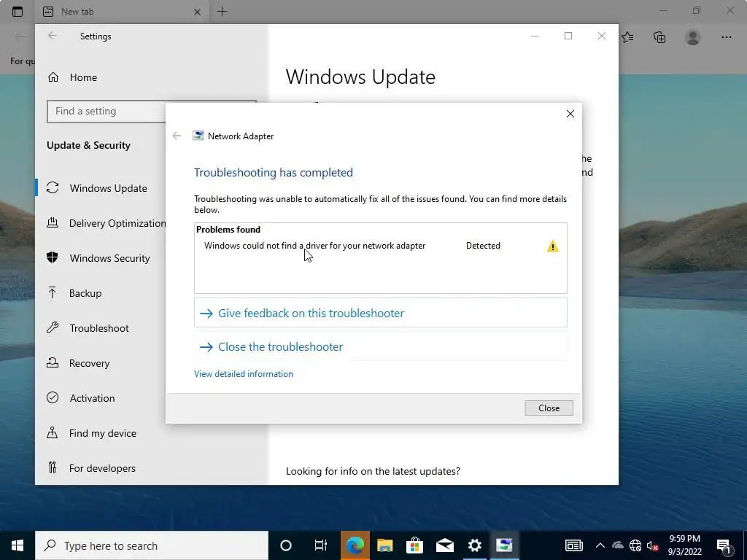Click the Detected status text
Viewport: 747px width, 560px height.
pos(483,246)
